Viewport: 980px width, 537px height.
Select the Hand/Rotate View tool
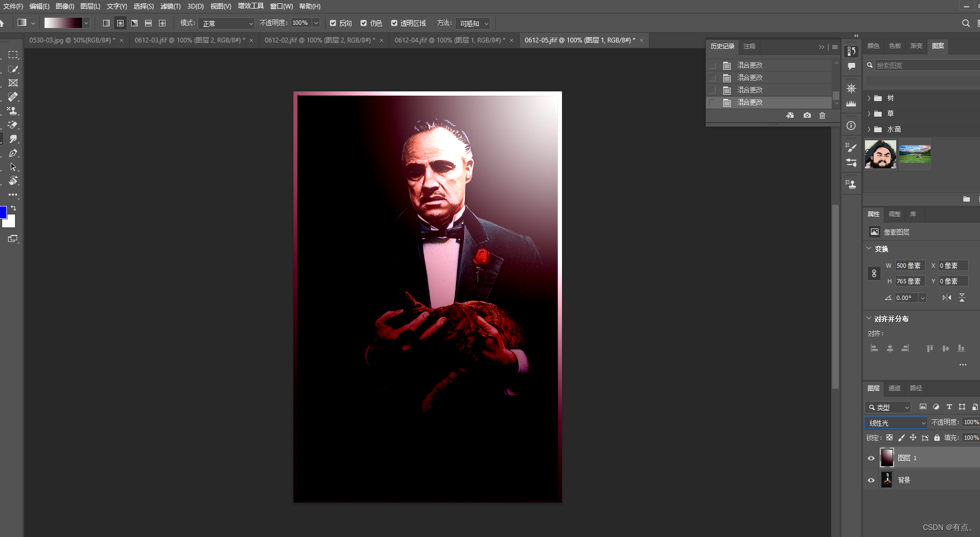[x=13, y=181]
